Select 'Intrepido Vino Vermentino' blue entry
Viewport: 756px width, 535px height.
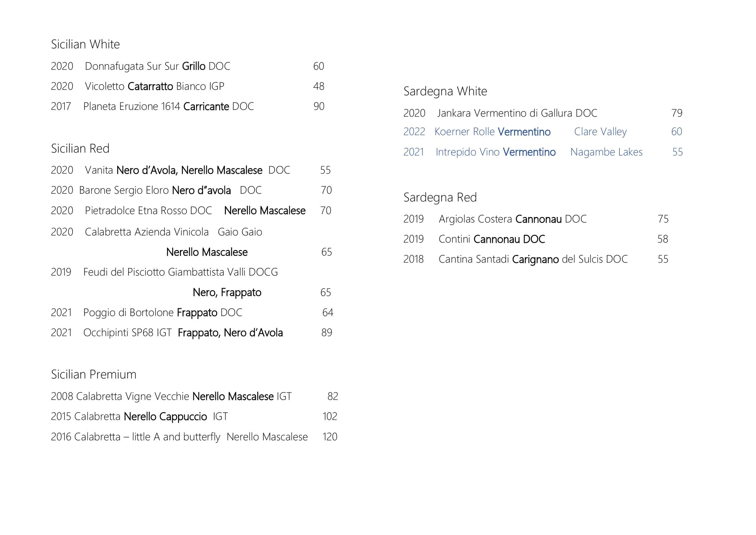(495, 152)
